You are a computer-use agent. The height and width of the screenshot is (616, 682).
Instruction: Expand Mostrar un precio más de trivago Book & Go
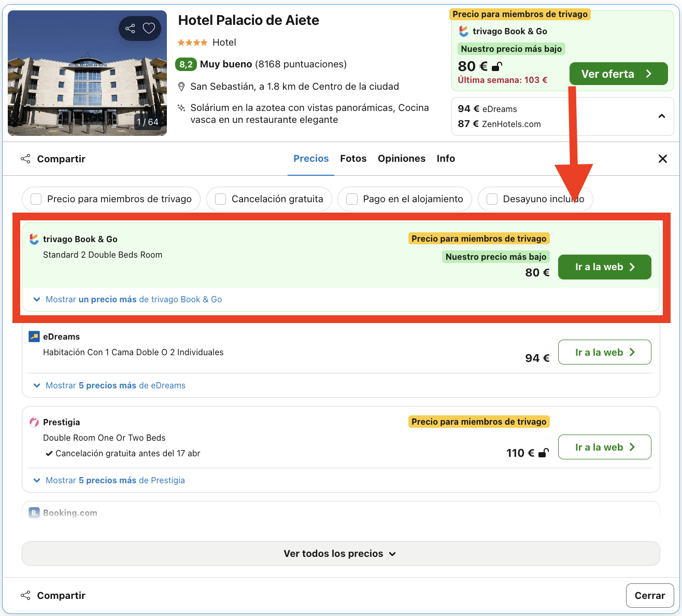[127, 299]
